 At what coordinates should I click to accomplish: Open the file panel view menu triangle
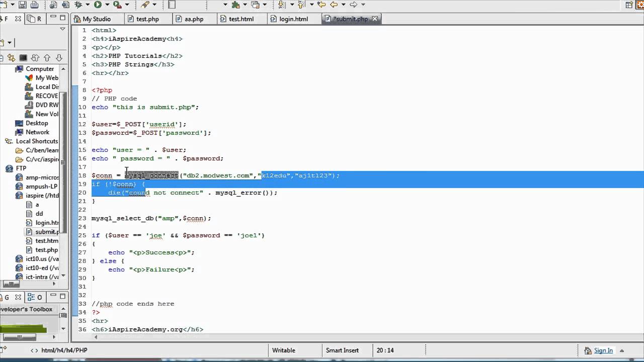click(62, 29)
